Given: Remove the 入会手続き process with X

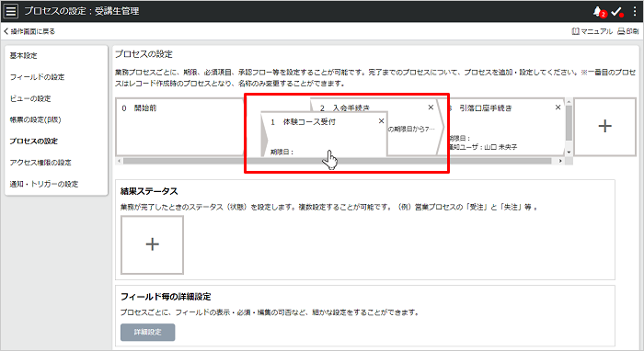Looking at the screenshot, I should [431, 108].
